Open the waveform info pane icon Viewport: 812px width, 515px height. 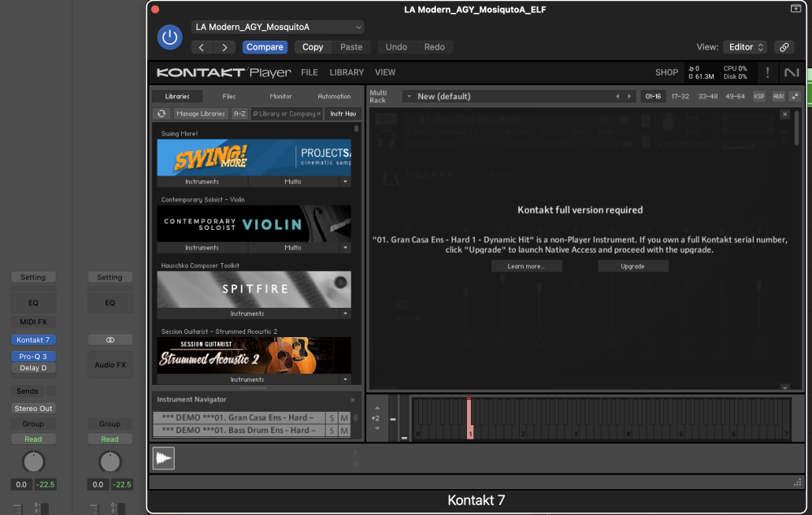point(164,458)
